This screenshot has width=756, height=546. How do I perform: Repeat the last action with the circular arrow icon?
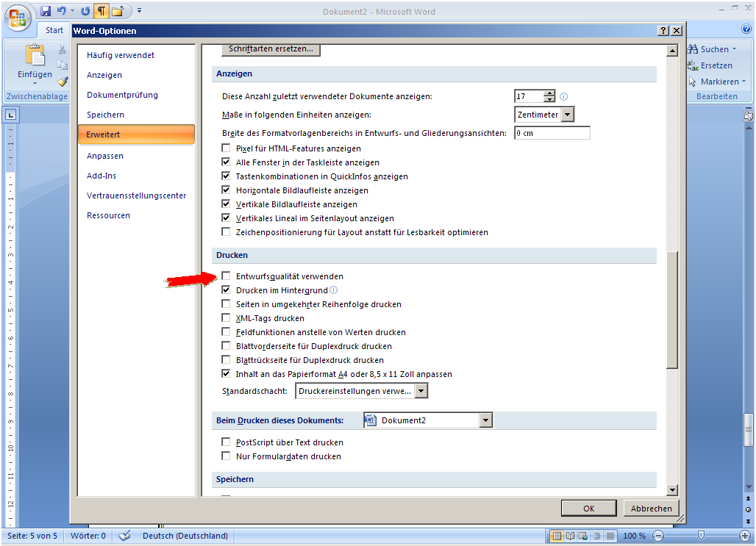(x=85, y=10)
